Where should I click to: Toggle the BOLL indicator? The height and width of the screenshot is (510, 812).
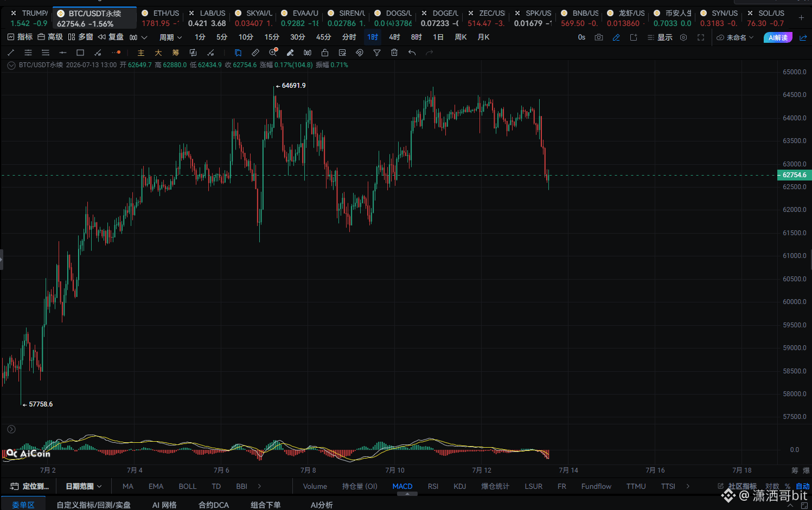(188, 486)
